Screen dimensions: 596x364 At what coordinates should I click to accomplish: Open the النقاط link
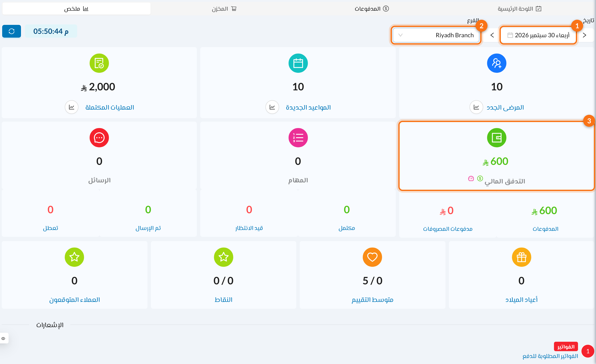pos(223,300)
